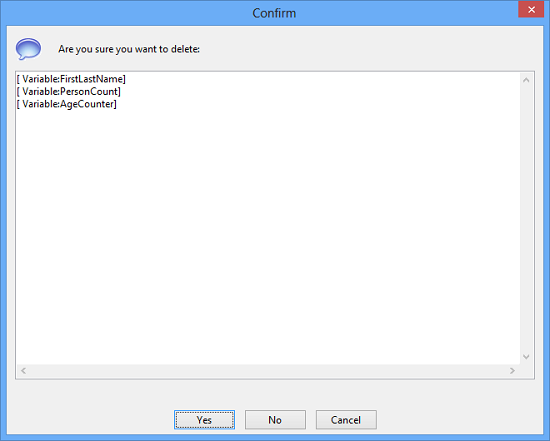This screenshot has height=441, width=550.
Task: Click blank space right of the delete question
Action: [368, 49]
